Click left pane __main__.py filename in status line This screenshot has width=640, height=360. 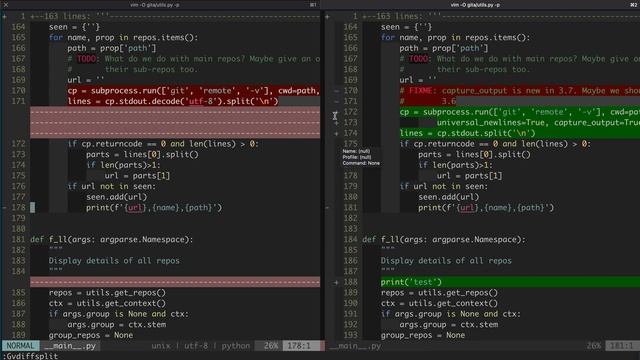click(71, 346)
